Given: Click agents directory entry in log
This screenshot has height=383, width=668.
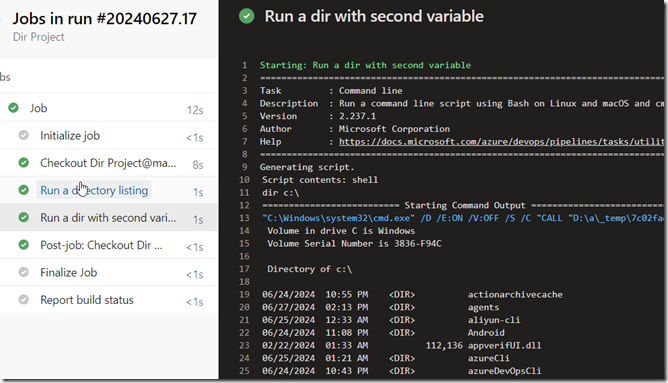Looking at the screenshot, I should click(484, 307).
